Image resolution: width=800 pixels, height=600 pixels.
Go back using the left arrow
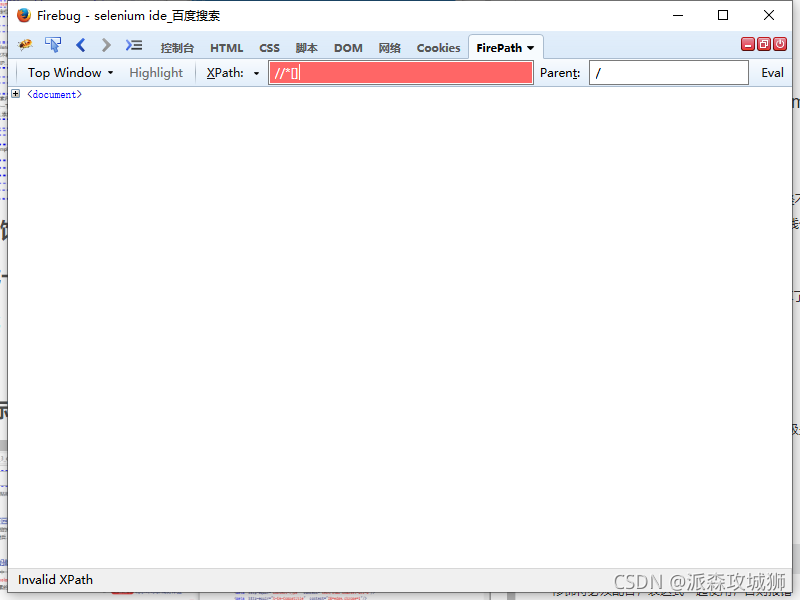click(81, 45)
